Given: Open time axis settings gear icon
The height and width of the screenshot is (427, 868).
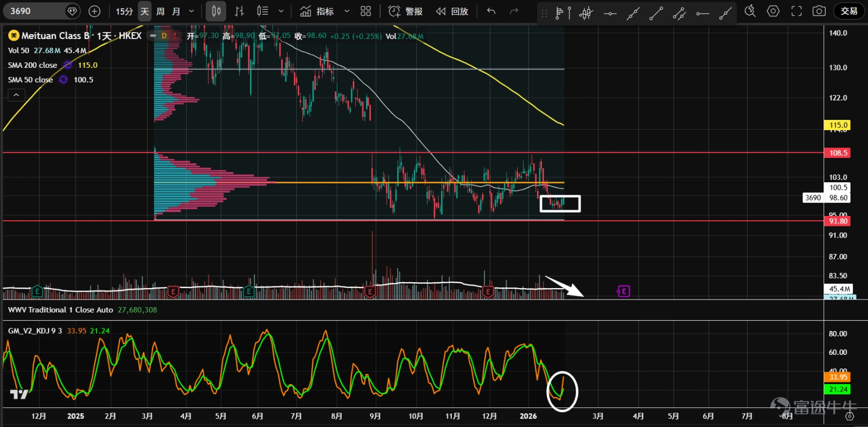Looking at the screenshot, I should (x=850, y=416).
